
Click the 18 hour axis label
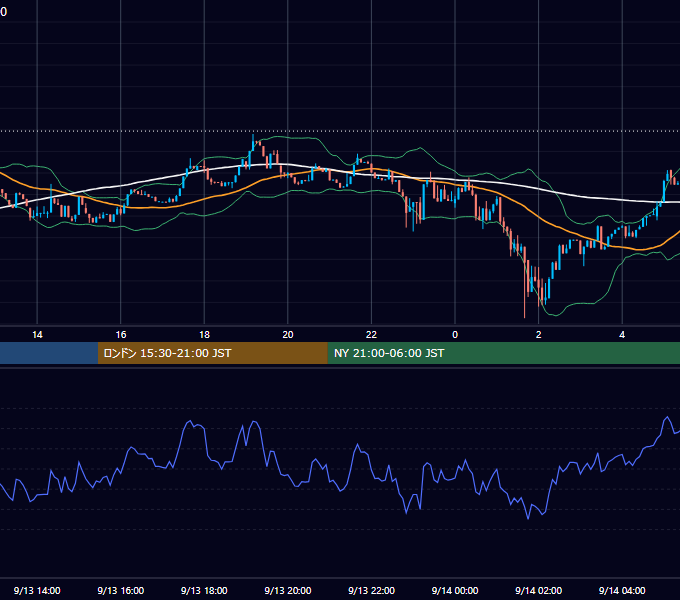click(204, 335)
